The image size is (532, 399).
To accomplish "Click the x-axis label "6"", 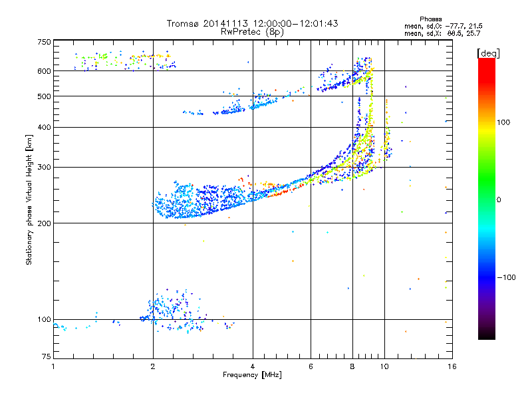I will click(311, 366).
